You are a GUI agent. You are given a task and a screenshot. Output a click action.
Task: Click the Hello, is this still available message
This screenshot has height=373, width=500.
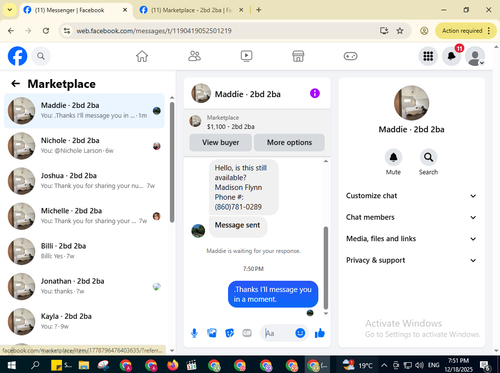(x=244, y=187)
